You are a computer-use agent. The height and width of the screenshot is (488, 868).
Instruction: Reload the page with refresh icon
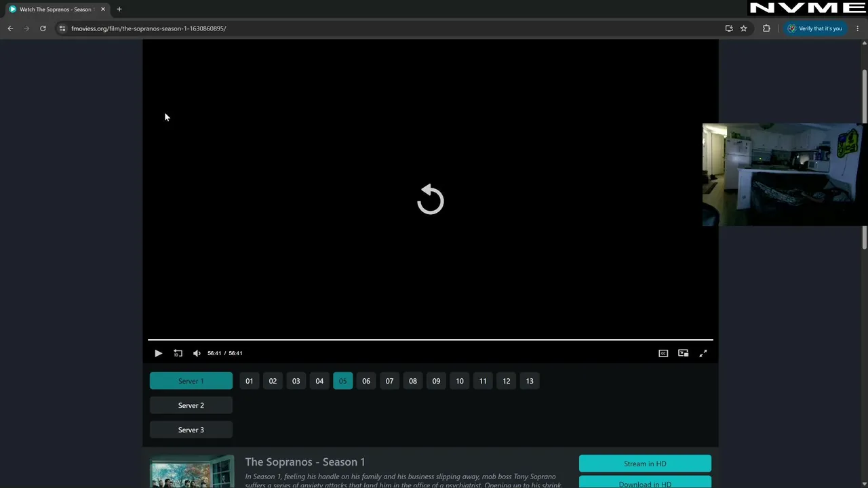[43, 28]
